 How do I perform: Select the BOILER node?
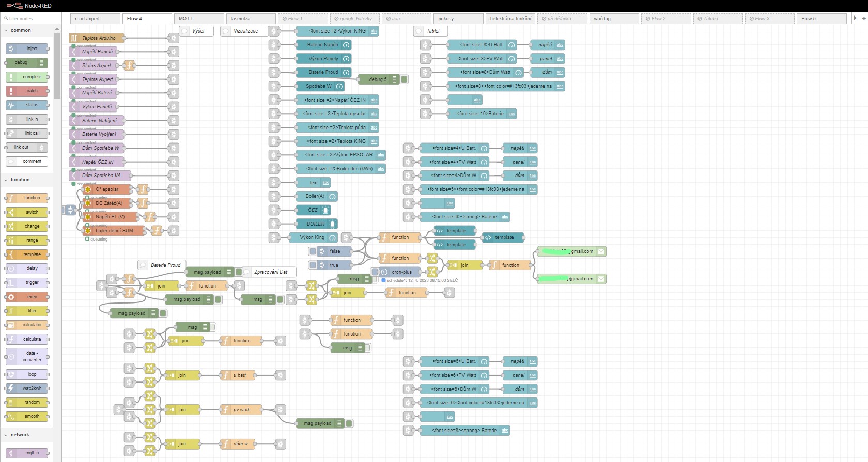point(317,224)
